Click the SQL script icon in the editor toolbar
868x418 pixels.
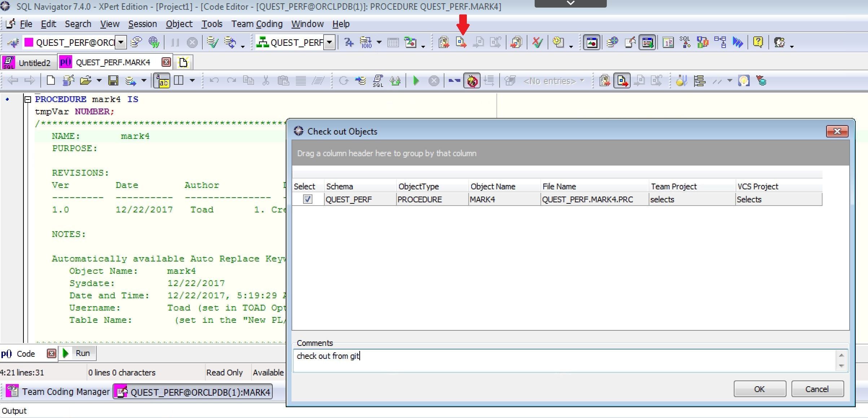click(378, 81)
